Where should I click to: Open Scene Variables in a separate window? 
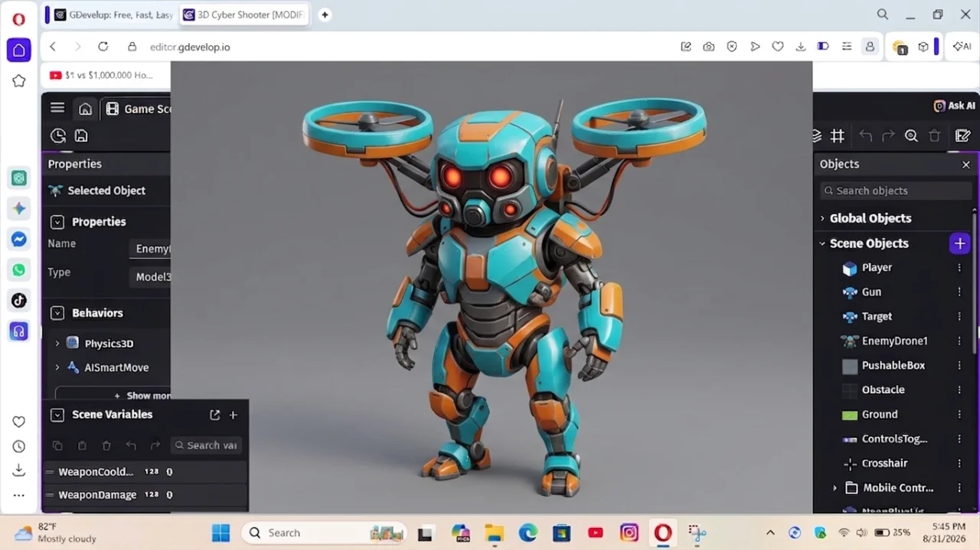pos(214,415)
